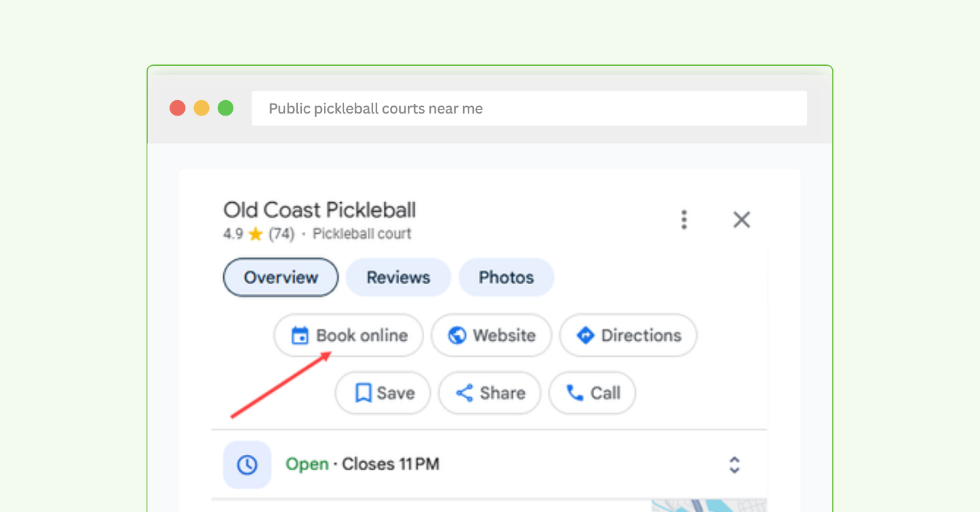Click the Book online button
Screen dimensions: 980x512
349,335
